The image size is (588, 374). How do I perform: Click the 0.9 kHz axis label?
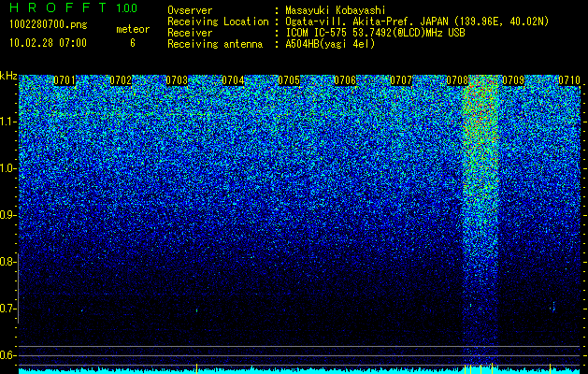pos(8,215)
